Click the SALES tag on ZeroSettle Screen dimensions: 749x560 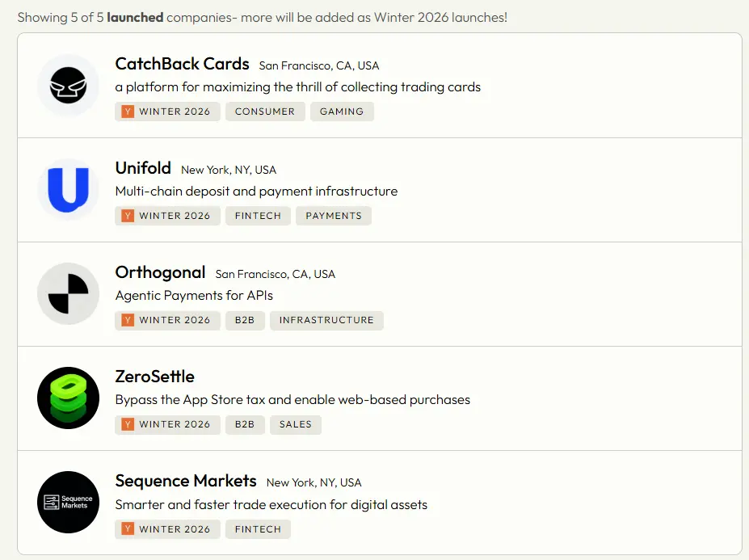coord(296,424)
